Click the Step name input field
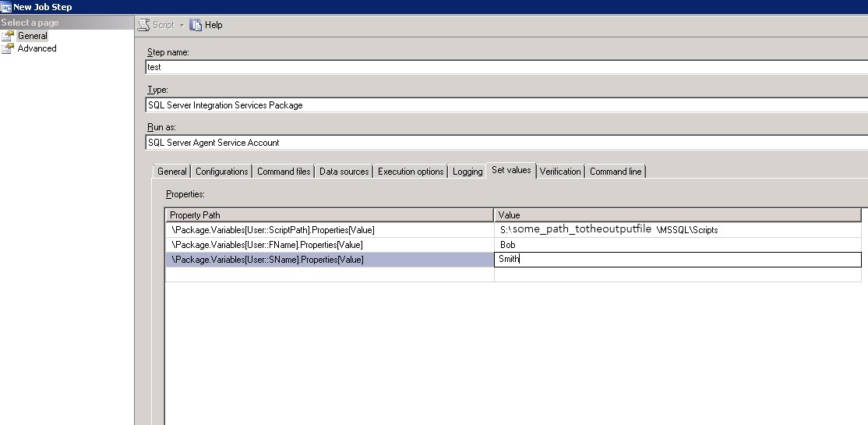The width and height of the screenshot is (868, 425). (506, 67)
